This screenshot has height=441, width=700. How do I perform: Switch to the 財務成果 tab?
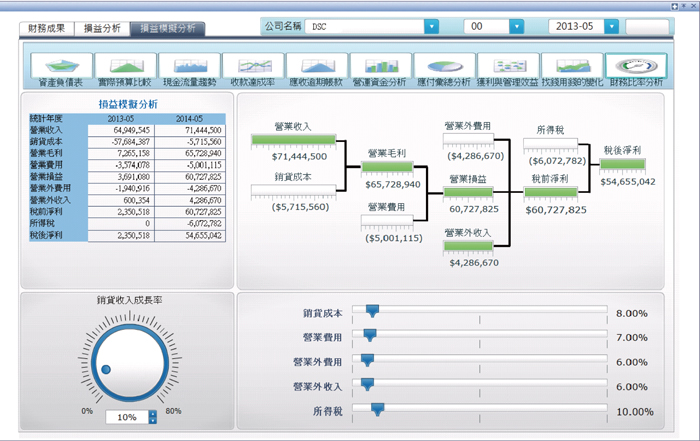pos(46,28)
